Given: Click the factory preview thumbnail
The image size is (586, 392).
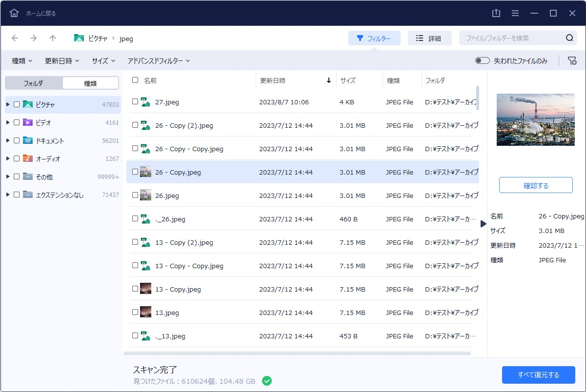Looking at the screenshot, I should (x=535, y=119).
